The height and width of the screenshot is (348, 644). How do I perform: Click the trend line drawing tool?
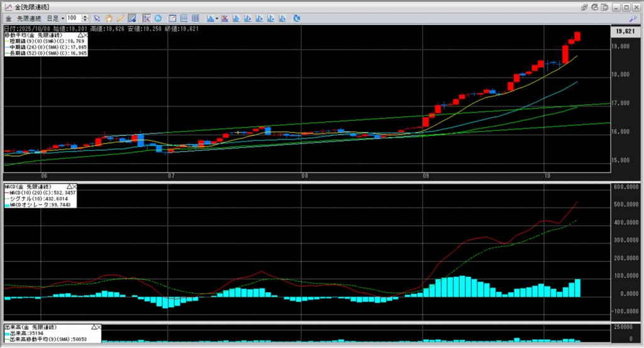click(132, 18)
